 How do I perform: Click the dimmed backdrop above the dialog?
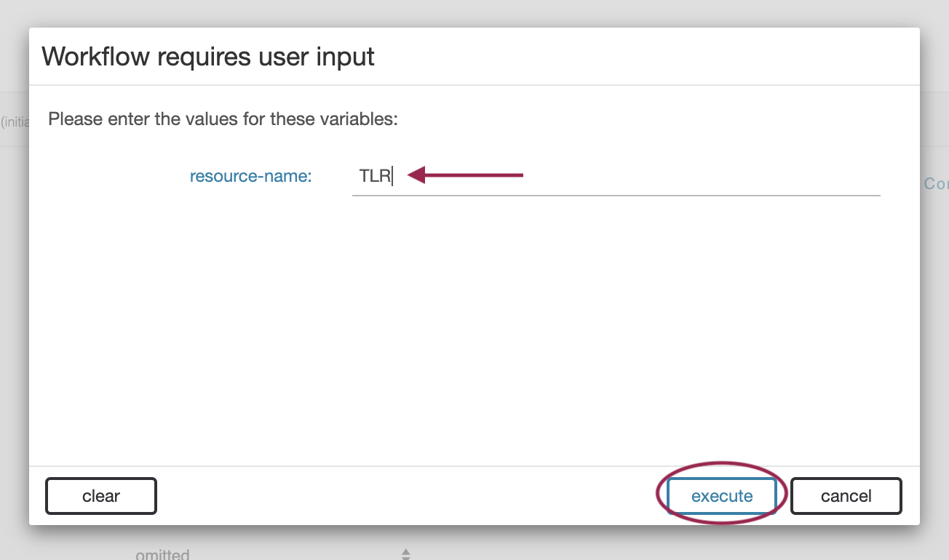pyautogui.click(x=473, y=12)
